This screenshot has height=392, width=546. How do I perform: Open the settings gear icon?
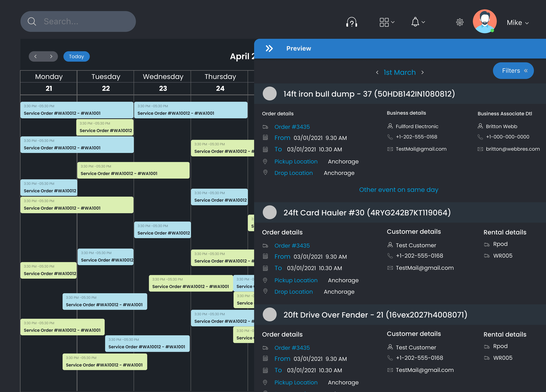[x=460, y=22]
